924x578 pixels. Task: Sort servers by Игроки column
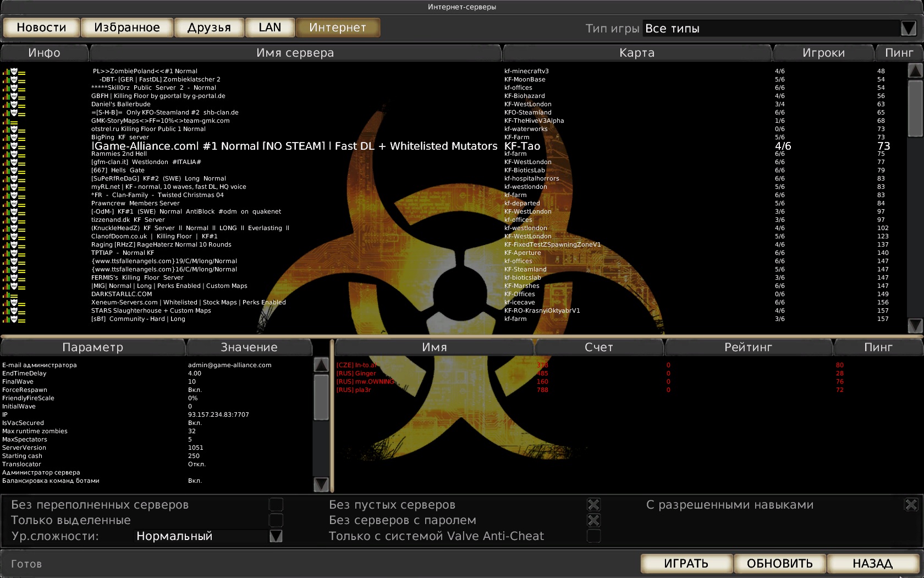pyautogui.click(x=823, y=53)
